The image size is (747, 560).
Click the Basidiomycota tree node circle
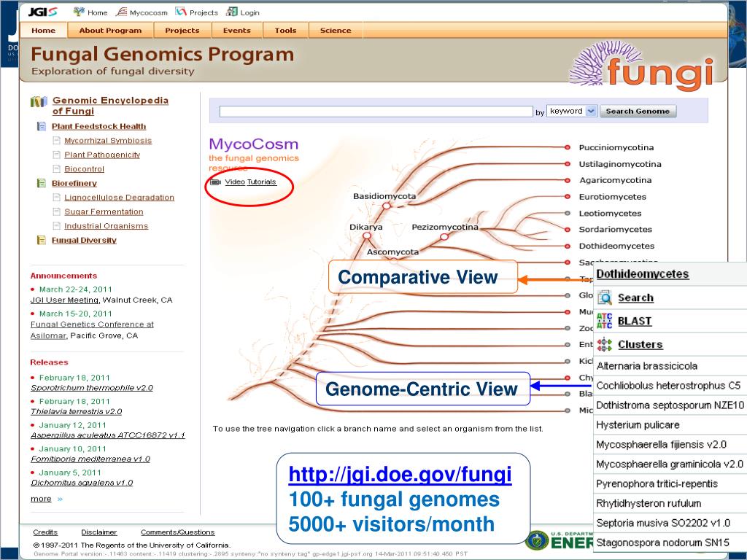387,206
